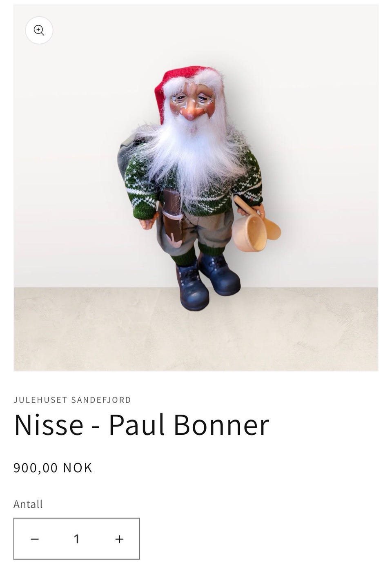
Task: Decrease quantity with the minus icon
Action: pos(35,539)
